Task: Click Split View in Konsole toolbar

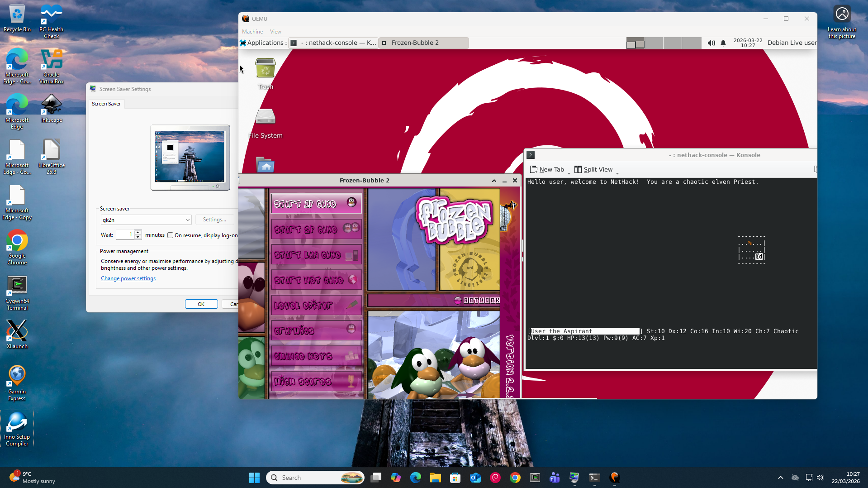Action: [x=593, y=170]
